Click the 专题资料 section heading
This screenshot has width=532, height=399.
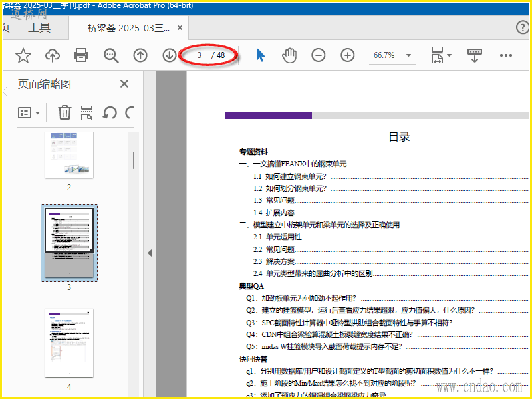tap(253, 152)
